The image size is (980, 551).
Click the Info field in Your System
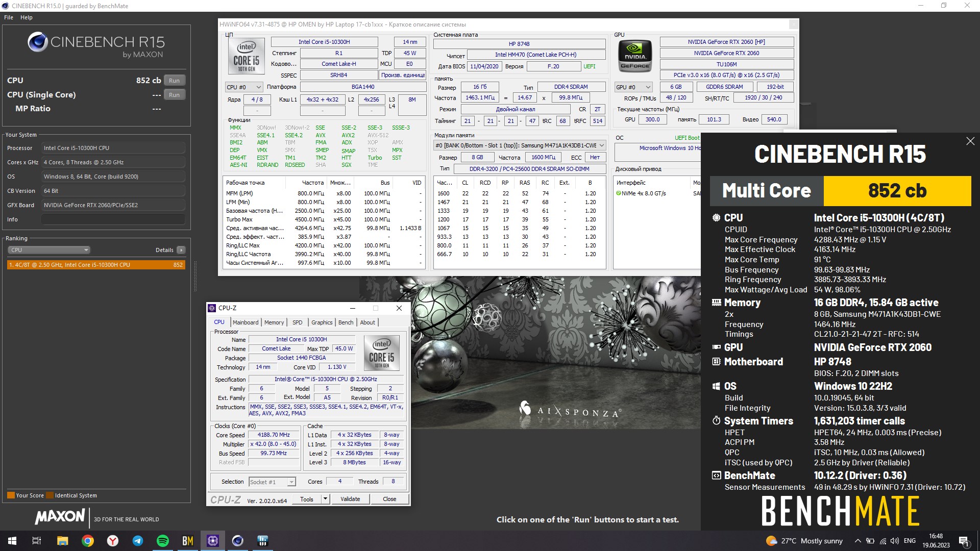(113, 219)
